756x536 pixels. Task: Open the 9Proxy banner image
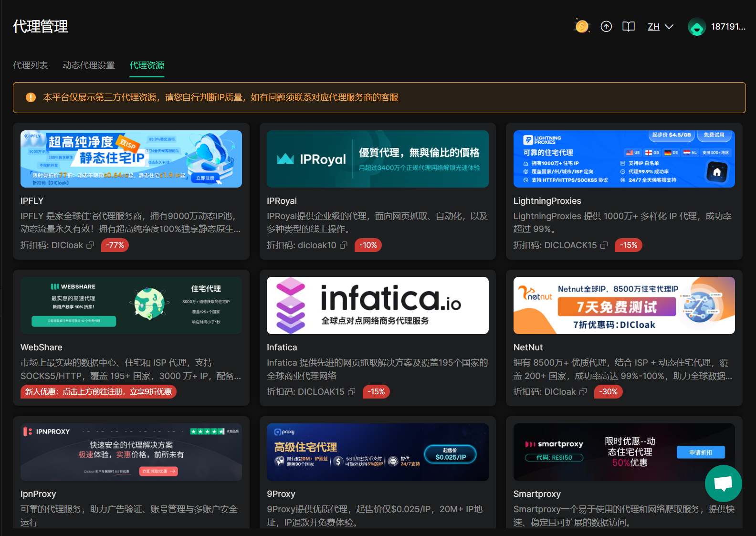[378, 452]
